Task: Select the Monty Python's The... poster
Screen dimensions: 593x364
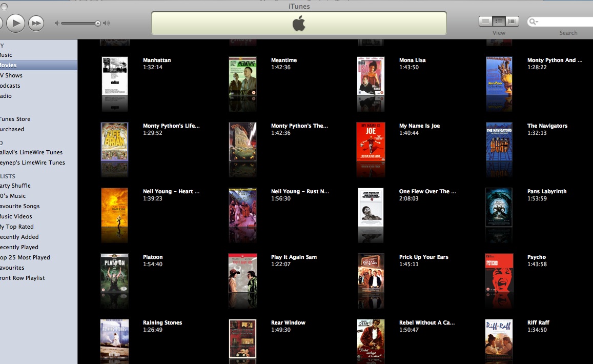Action: pyautogui.click(x=243, y=141)
